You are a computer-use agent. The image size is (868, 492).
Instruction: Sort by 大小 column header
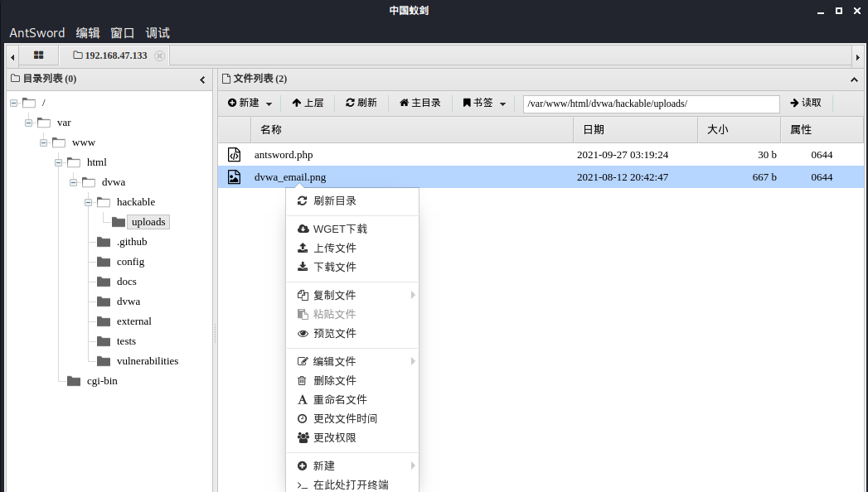[x=739, y=130]
